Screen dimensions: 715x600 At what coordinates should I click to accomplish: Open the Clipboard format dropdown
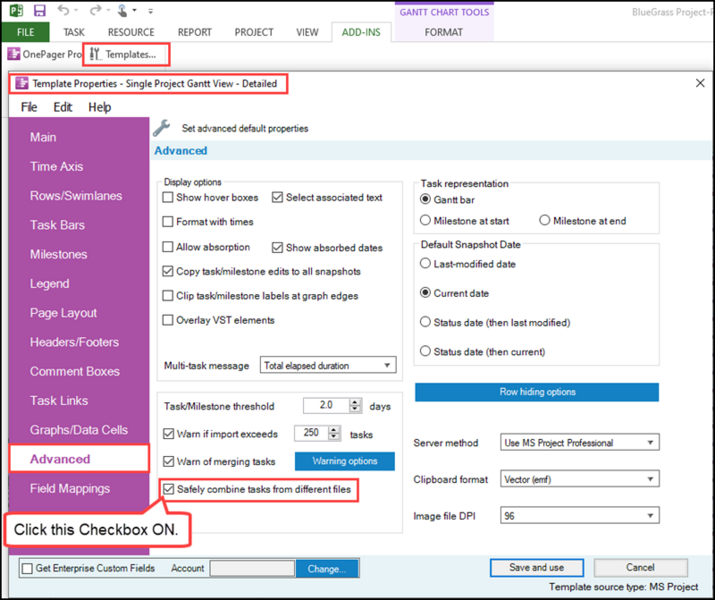pyautogui.click(x=580, y=479)
